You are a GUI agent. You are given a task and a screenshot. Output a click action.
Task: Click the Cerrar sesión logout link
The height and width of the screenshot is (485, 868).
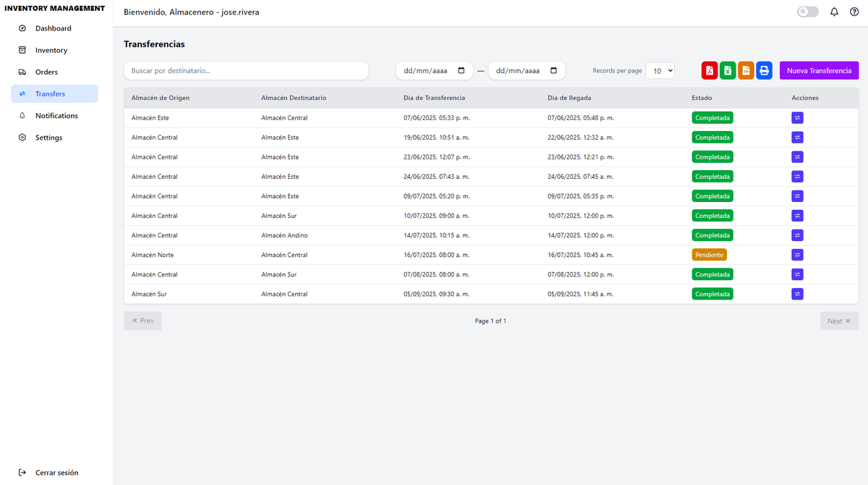[x=48, y=473]
